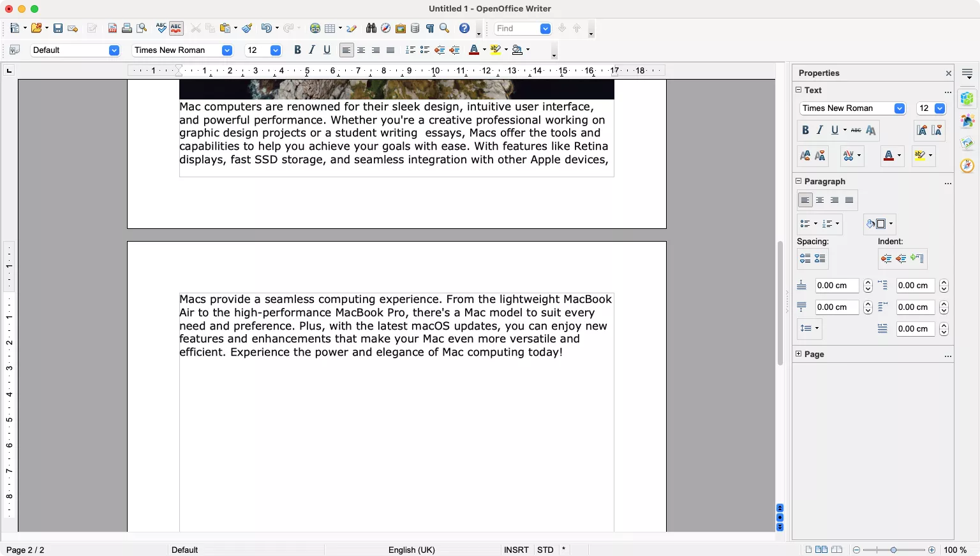Send document as e-mail
Viewport: 980px width, 556px height.
[x=73, y=28]
